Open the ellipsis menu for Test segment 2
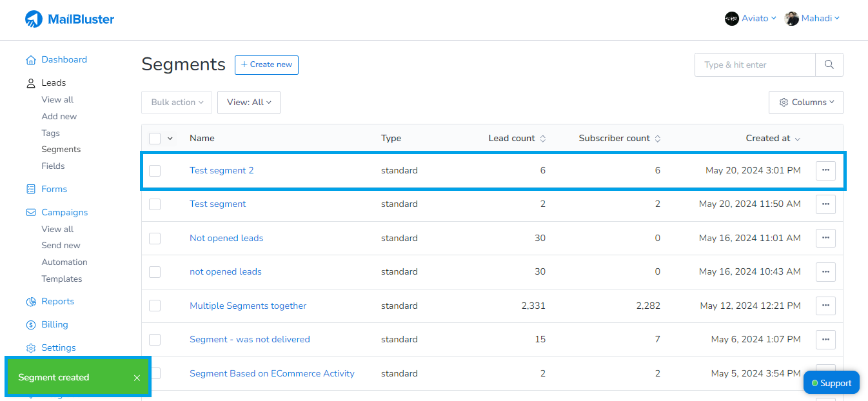The image size is (868, 401). [825, 170]
